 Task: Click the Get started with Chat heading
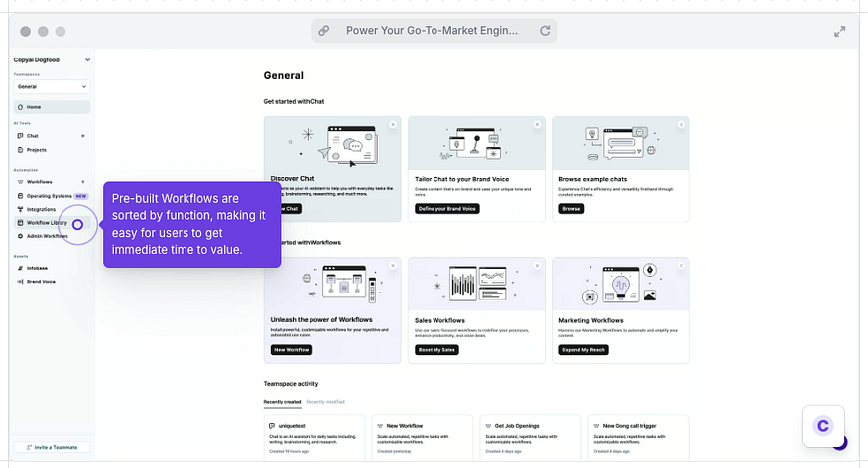294,102
